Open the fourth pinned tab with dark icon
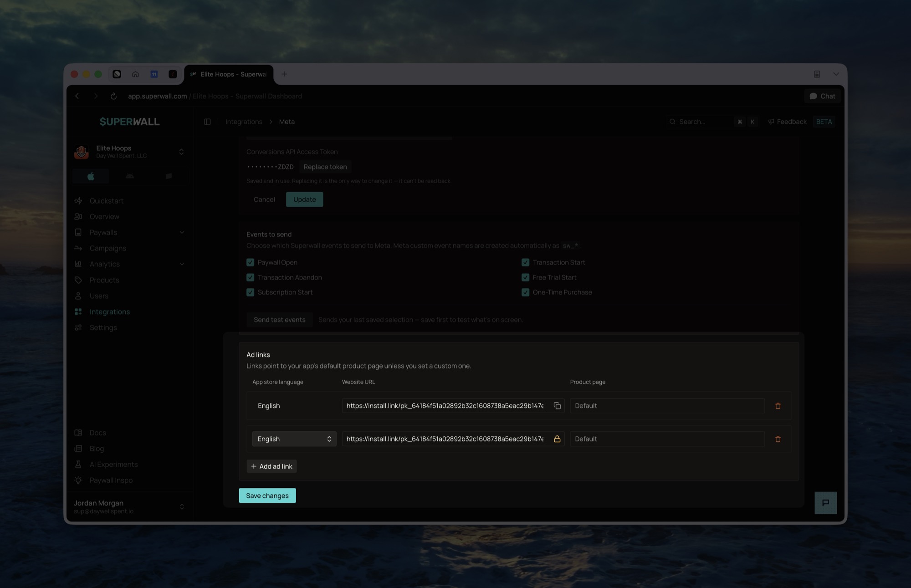 pyautogui.click(x=173, y=74)
